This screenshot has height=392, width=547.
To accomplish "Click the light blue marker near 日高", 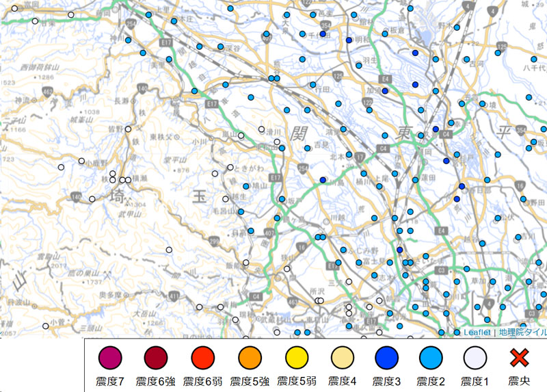I will coord(251,231).
